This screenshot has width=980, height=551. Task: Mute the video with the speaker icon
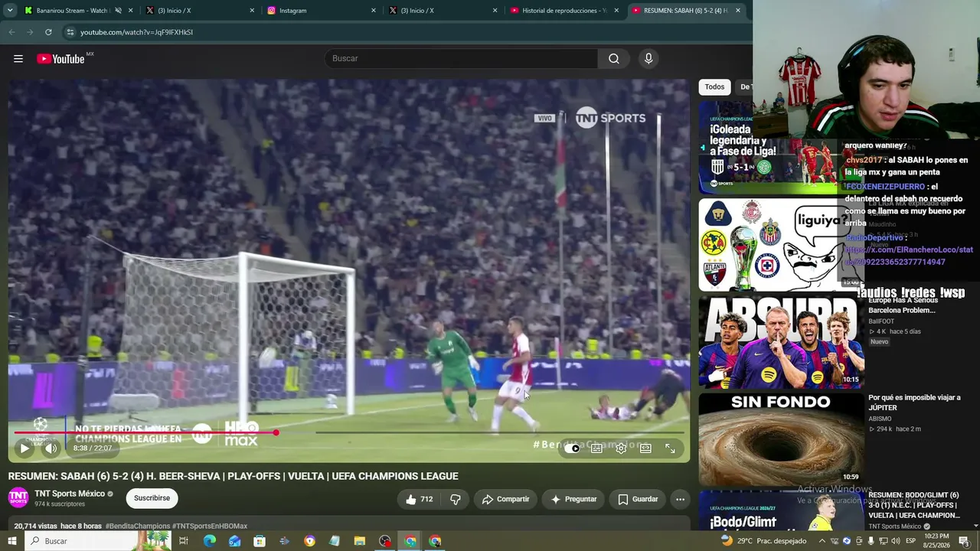click(x=51, y=448)
